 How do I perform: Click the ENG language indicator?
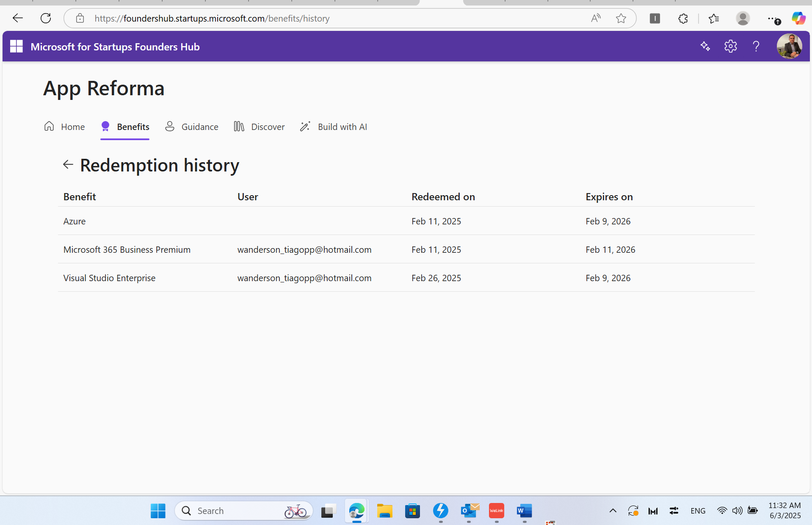point(698,511)
